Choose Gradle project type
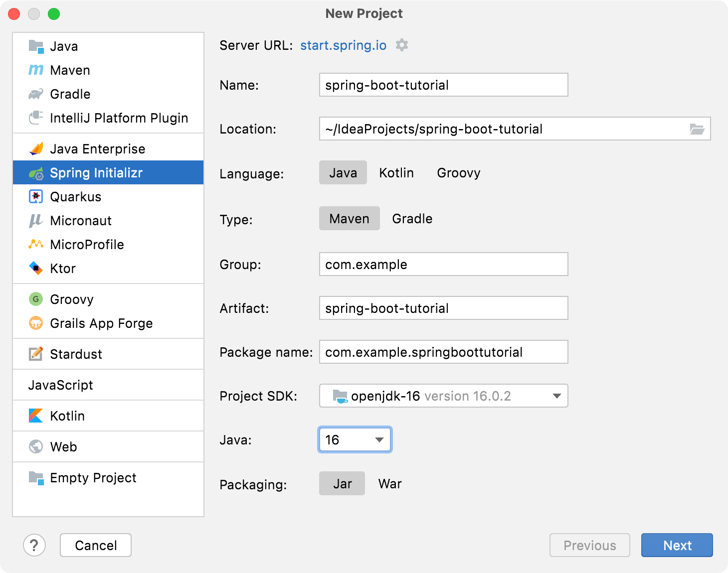This screenshot has height=573, width=728. (412, 219)
